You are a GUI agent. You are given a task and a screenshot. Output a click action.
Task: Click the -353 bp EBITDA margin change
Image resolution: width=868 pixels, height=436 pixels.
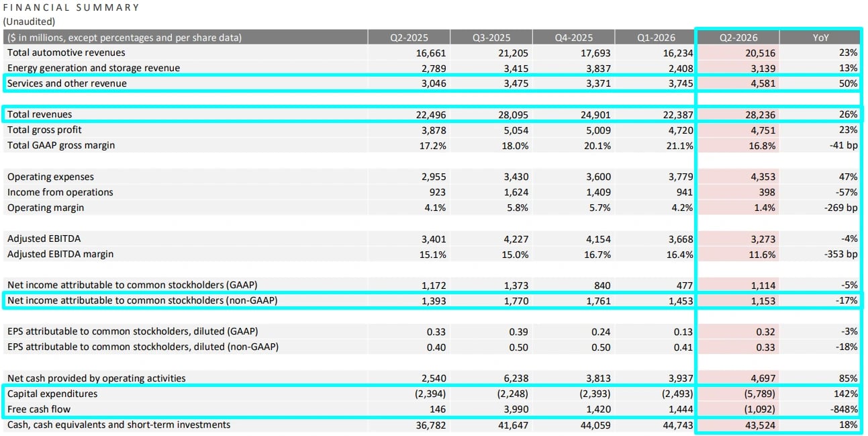point(840,254)
